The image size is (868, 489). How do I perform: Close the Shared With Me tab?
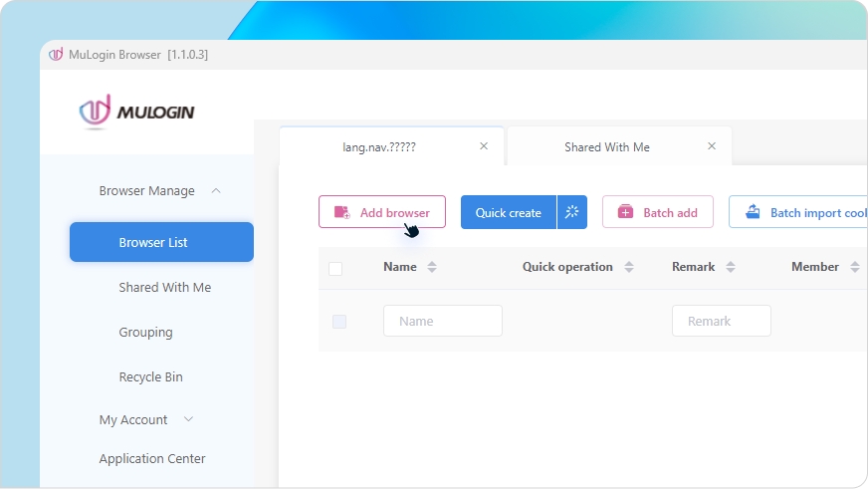click(x=712, y=146)
